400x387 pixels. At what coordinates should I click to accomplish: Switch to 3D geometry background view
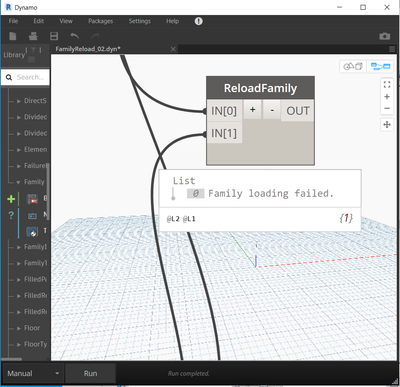pyautogui.click(x=353, y=66)
